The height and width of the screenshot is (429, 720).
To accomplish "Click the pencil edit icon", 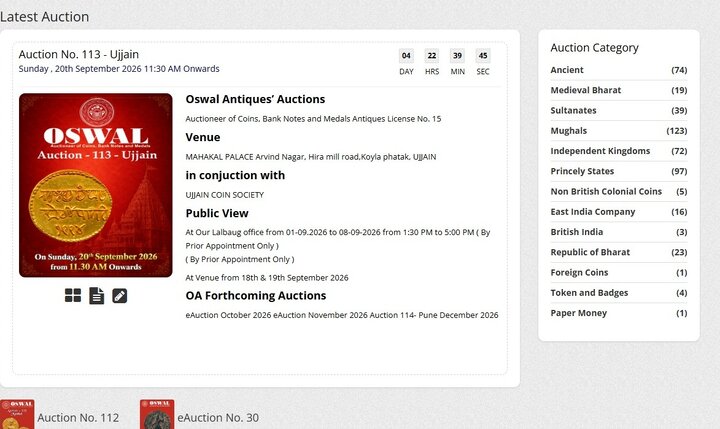I will pos(119,295).
